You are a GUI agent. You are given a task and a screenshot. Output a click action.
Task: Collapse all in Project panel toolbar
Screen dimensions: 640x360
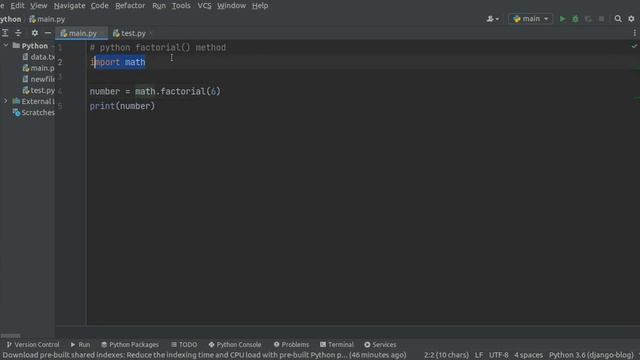coord(18,33)
